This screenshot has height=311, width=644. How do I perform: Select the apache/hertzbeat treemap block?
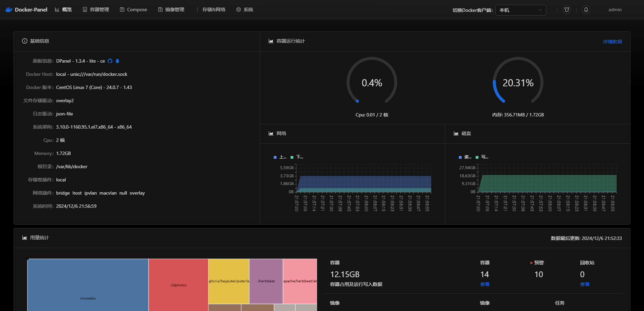point(300,281)
